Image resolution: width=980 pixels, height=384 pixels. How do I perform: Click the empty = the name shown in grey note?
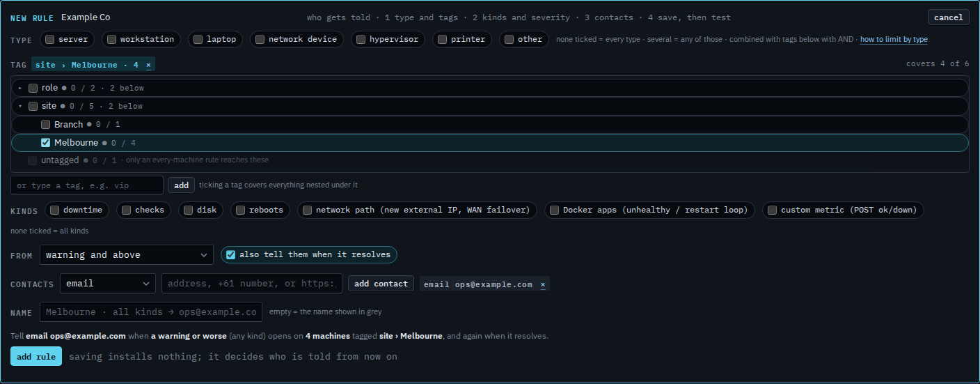click(x=326, y=312)
